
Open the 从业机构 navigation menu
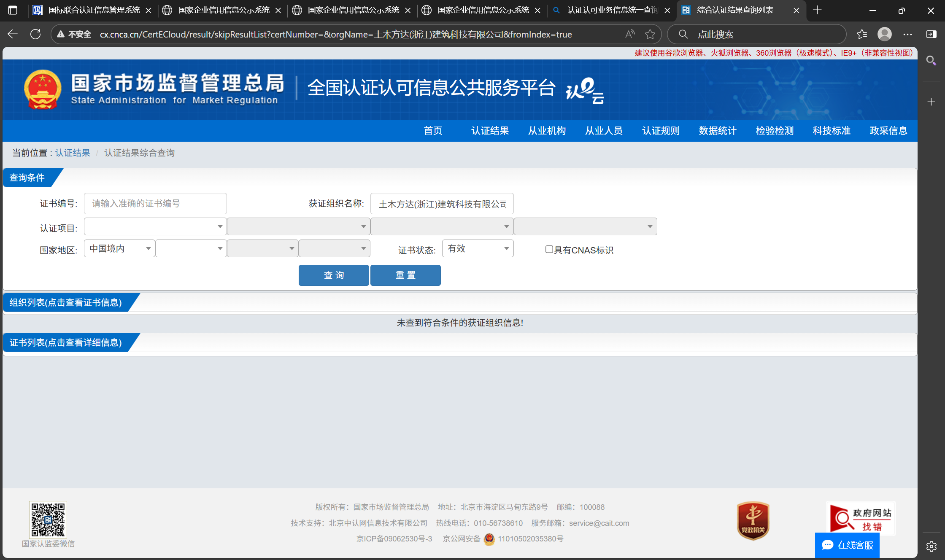pyautogui.click(x=547, y=131)
